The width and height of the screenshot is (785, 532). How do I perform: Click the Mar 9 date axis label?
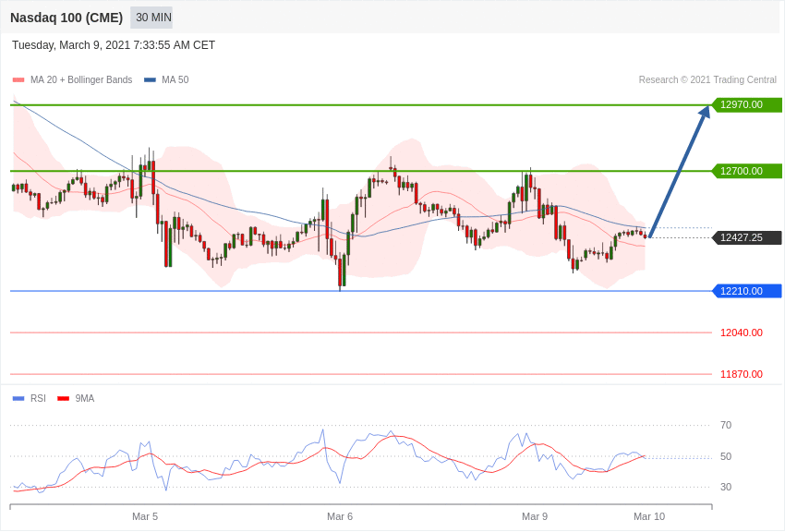point(535,516)
